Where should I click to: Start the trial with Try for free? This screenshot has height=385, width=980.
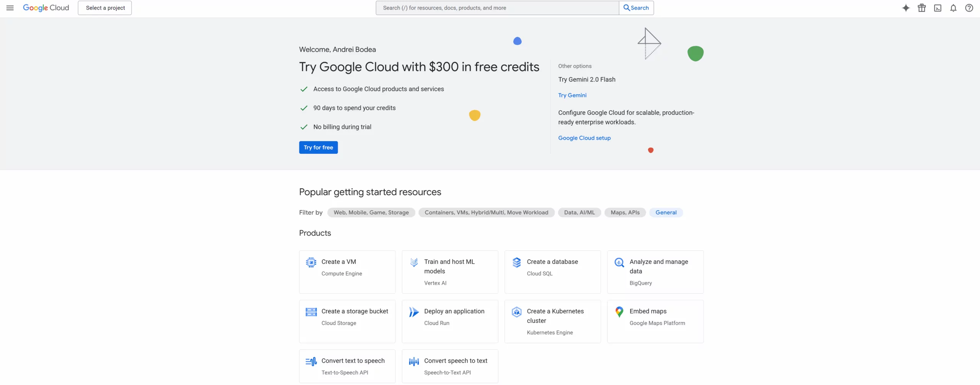318,147
